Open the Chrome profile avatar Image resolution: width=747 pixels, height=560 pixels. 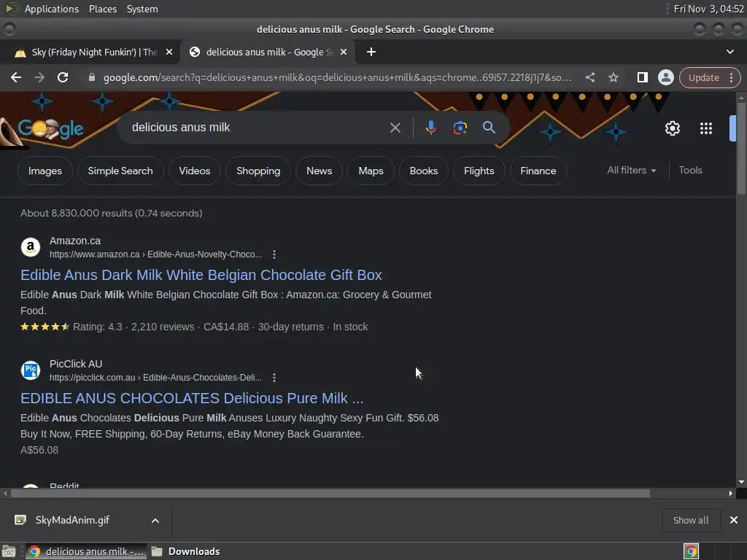point(665,77)
